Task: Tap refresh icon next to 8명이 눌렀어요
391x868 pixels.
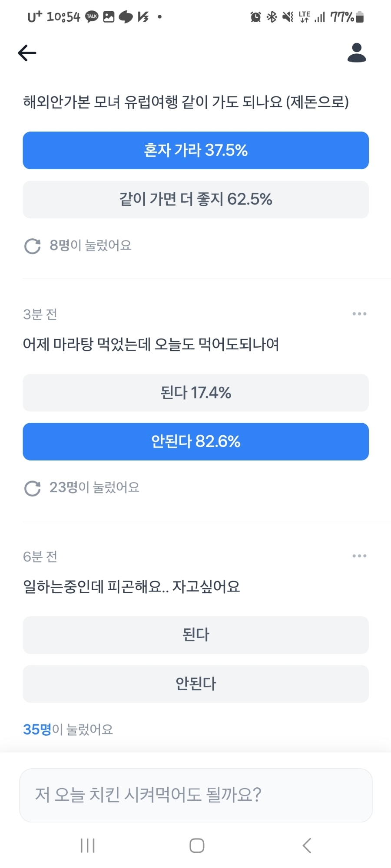Action: (32, 246)
